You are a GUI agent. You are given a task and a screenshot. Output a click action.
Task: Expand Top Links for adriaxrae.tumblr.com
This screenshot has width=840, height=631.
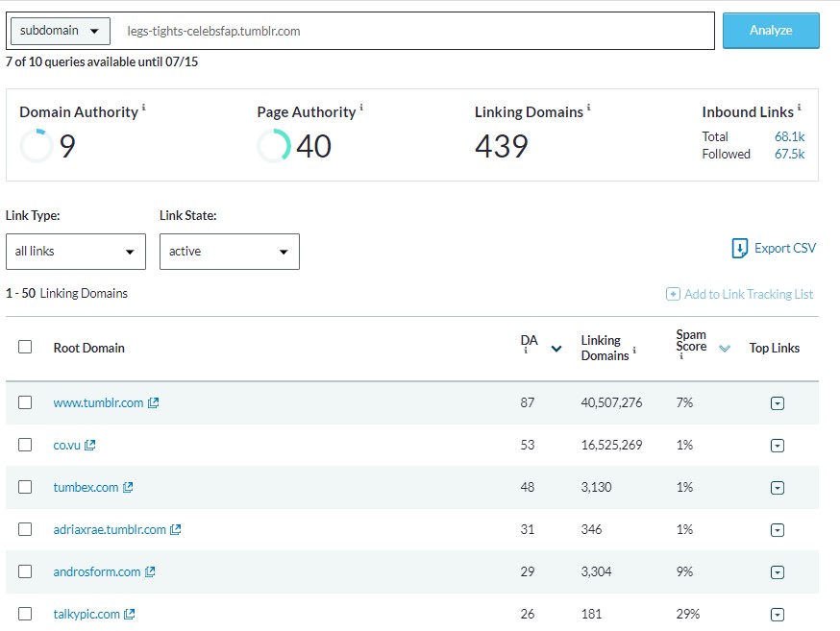click(x=778, y=530)
